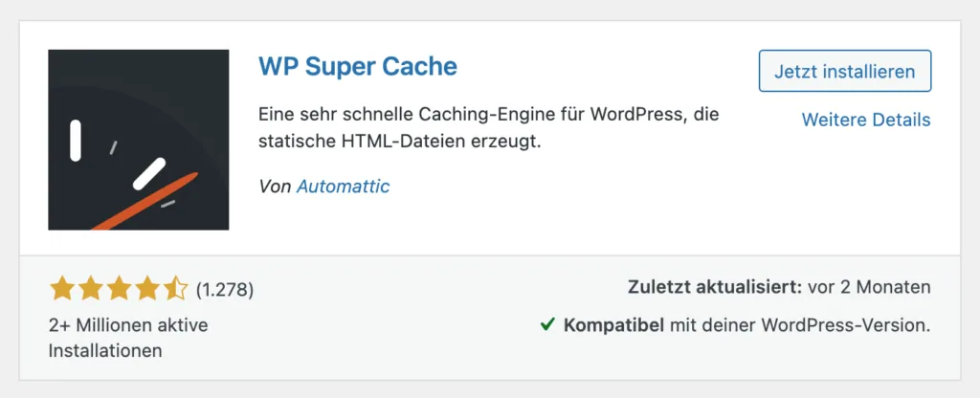Select the (1.278) review count text

(x=225, y=290)
